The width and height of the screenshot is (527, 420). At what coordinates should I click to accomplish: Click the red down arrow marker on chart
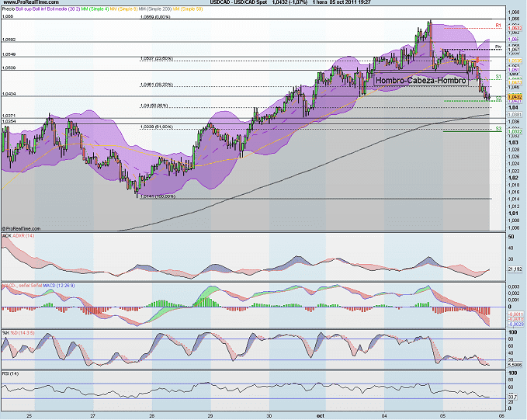point(477,60)
